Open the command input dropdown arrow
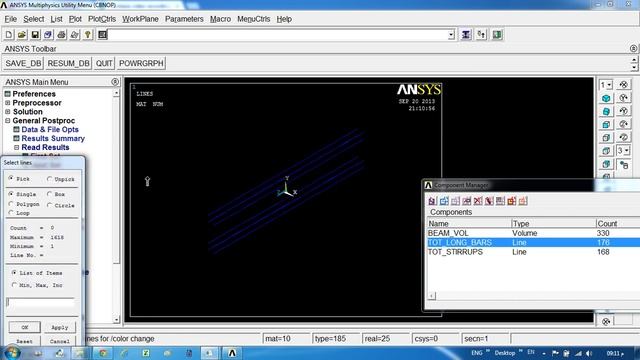This screenshot has width=640, height=360. click(451, 35)
